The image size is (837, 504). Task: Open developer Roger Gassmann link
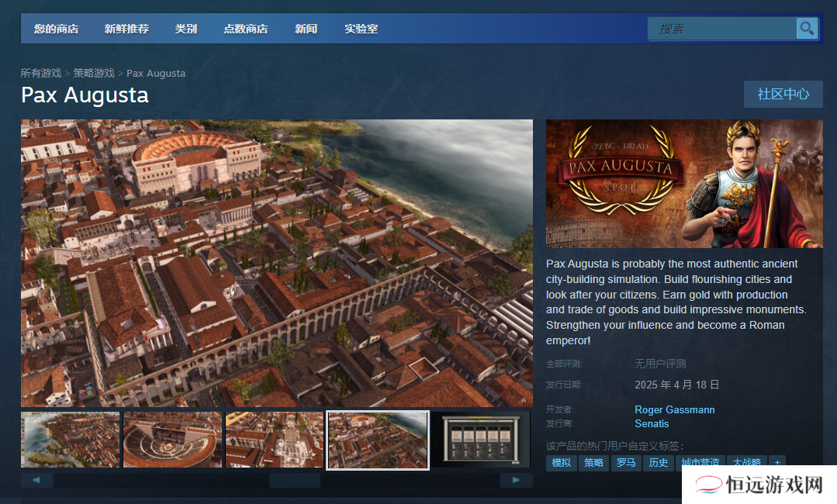coord(675,409)
